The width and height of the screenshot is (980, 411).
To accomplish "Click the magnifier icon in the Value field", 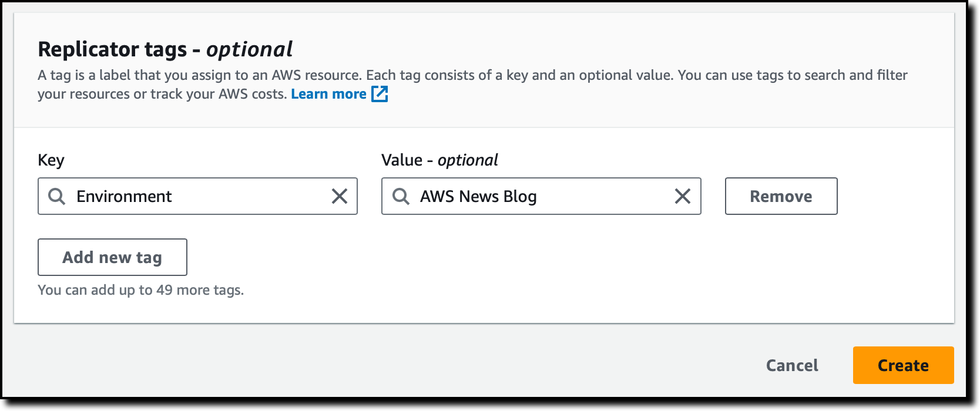I will click(x=401, y=196).
